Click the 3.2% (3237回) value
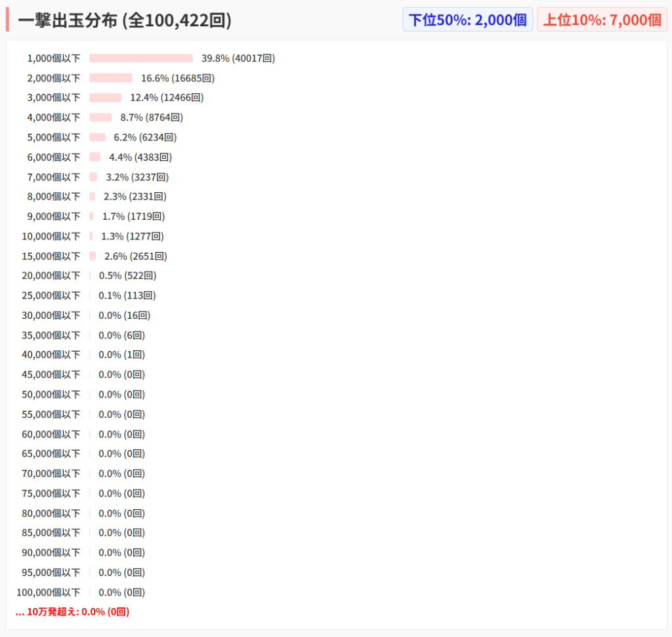The width and height of the screenshot is (672, 637). coord(137,177)
